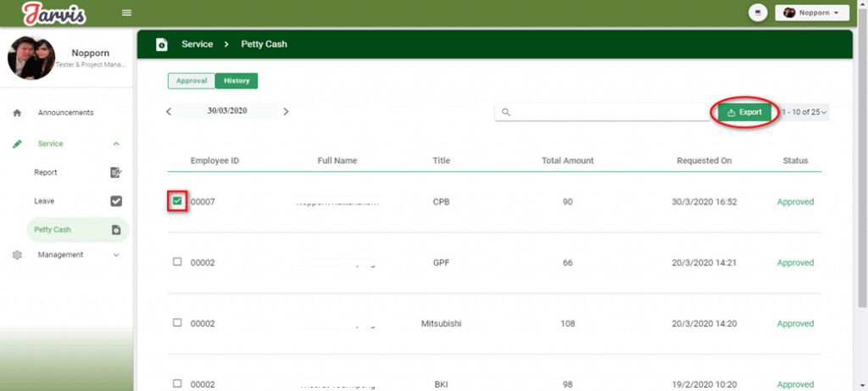Screen dimensions: 868x391
Task: Open the Nopporn user dropdown
Action: point(811,13)
